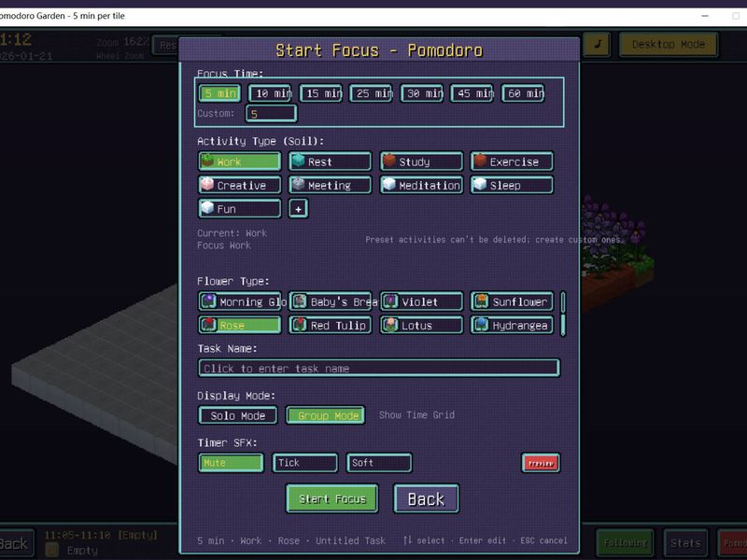Select the 15 min focus time

pos(321,93)
